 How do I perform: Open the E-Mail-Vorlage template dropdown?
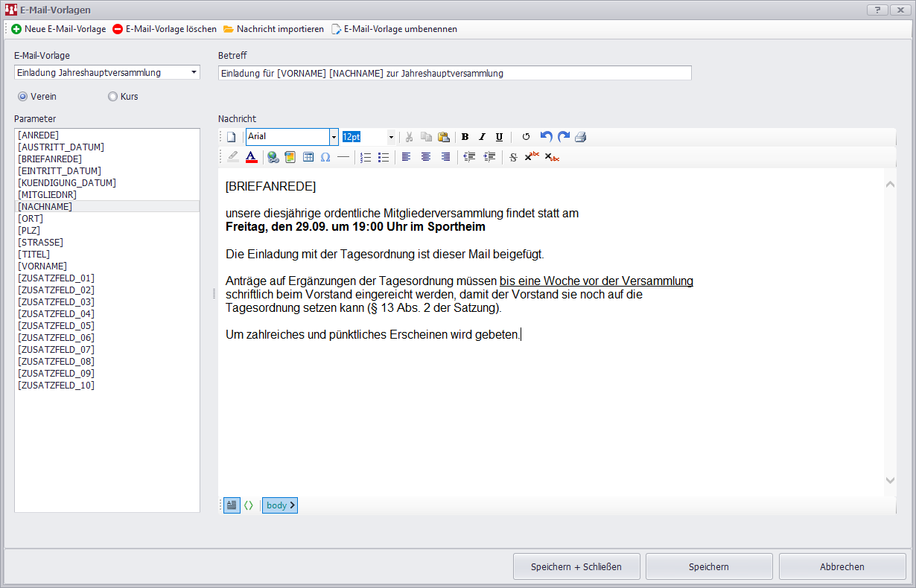[x=194, y=72]
